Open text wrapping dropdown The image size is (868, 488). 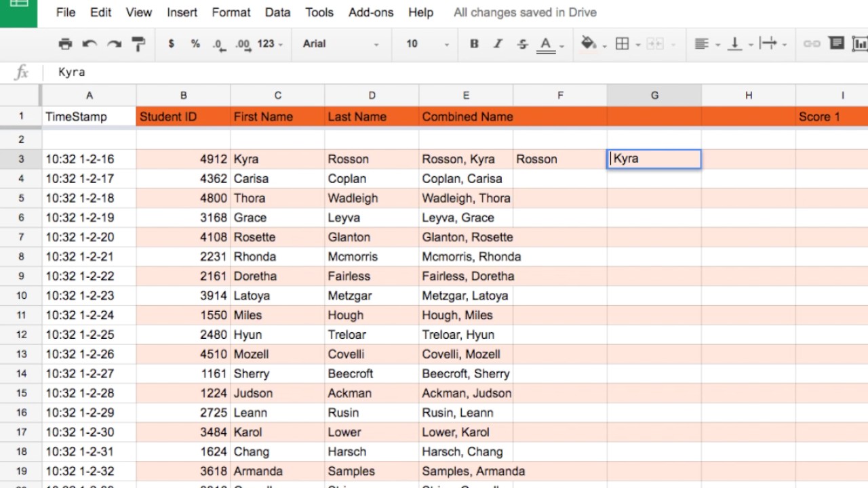[772, 44]
